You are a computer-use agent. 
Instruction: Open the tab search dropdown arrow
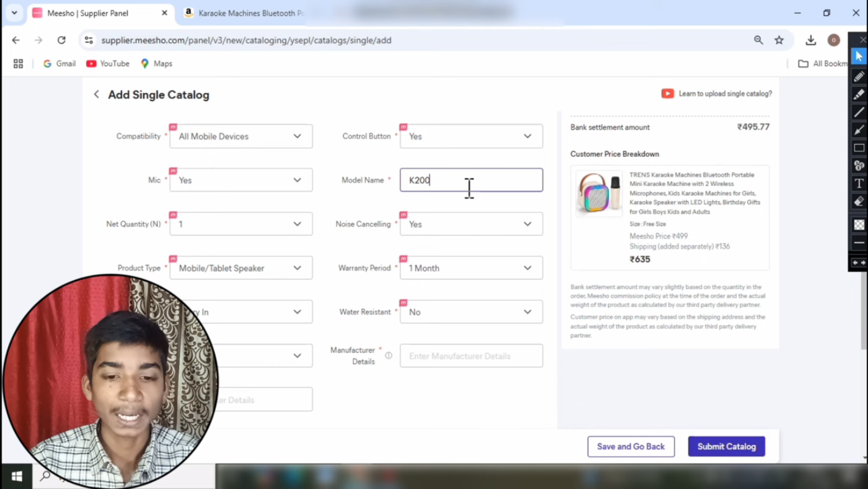pos(14,13)
